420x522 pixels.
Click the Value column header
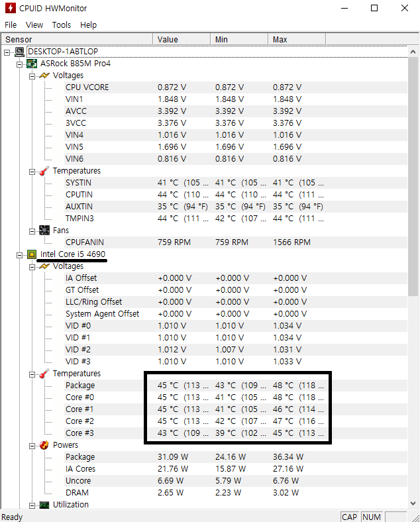(182, 39)
